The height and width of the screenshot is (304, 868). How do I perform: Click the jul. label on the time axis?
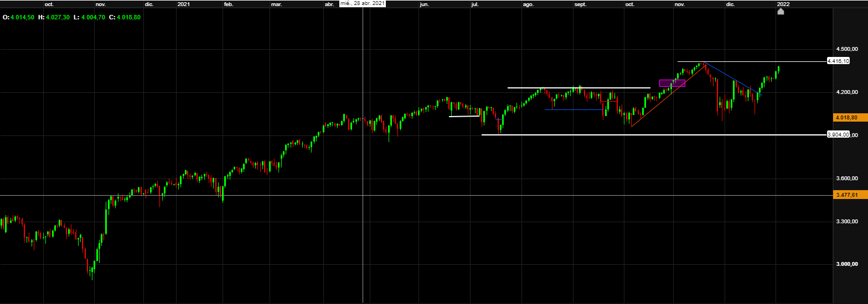point(474,4)
